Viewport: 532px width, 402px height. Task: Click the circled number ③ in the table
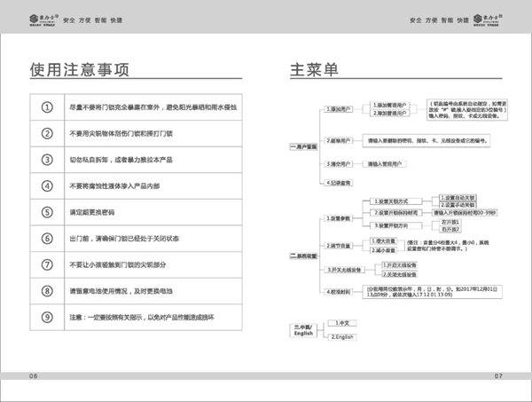47,160
